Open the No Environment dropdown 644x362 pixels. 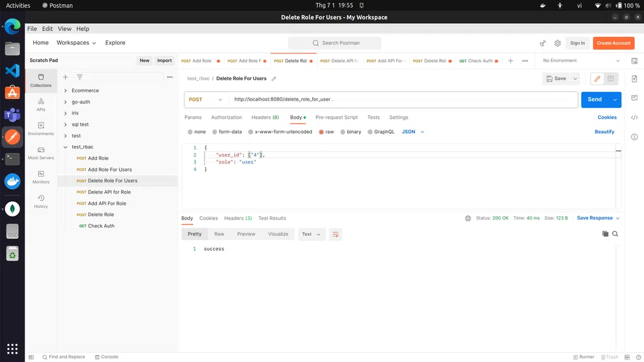[x=581, y=61]
